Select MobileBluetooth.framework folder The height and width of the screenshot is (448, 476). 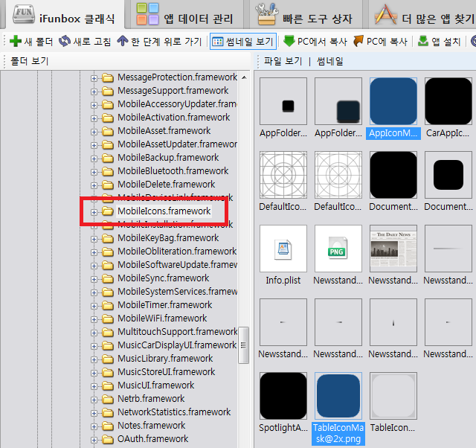tap(173, 170)
